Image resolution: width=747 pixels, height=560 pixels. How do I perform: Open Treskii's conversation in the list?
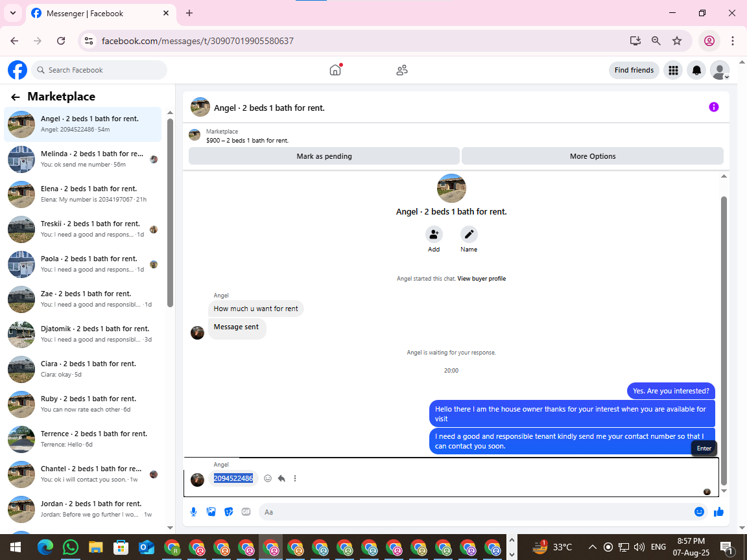pos(82,229)
